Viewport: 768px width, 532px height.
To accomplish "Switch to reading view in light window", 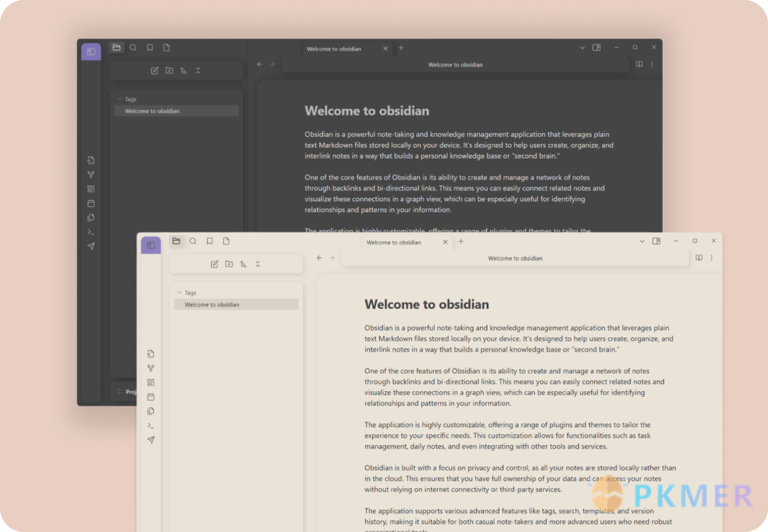I will [699, 258].
